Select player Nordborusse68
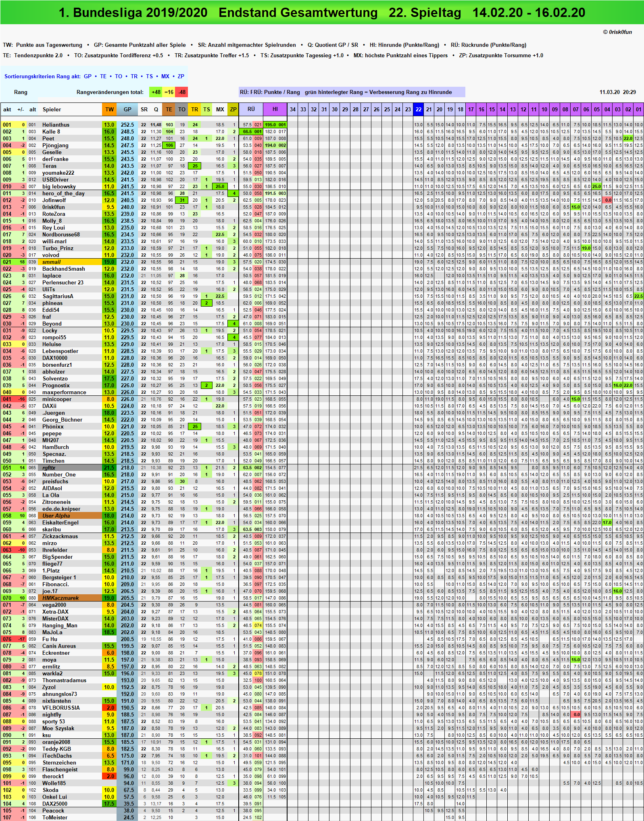Image resolution: width=644 pixels, height=821 pixels. [x=61, y=234]
